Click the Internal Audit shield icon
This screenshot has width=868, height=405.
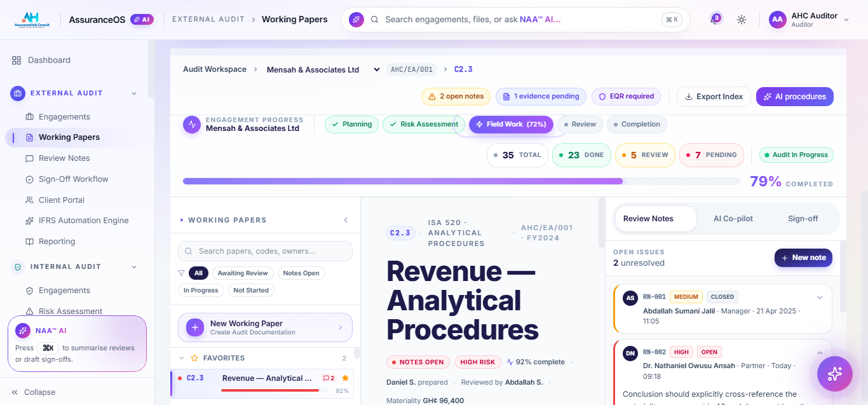pos(18,267)
